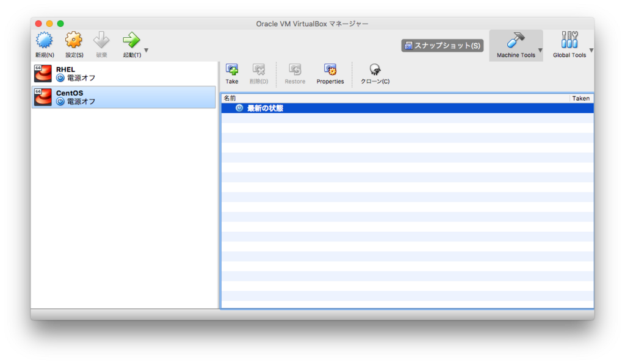Start the VM with 起動(T) arrow
The height and width of the screenshot is (364, 625).
[131, 40]
